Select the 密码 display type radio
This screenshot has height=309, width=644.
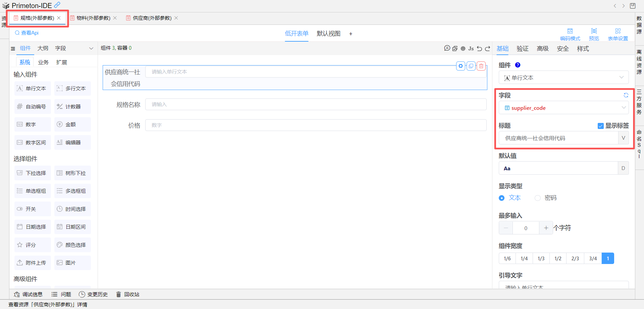[x=538, y=198]
